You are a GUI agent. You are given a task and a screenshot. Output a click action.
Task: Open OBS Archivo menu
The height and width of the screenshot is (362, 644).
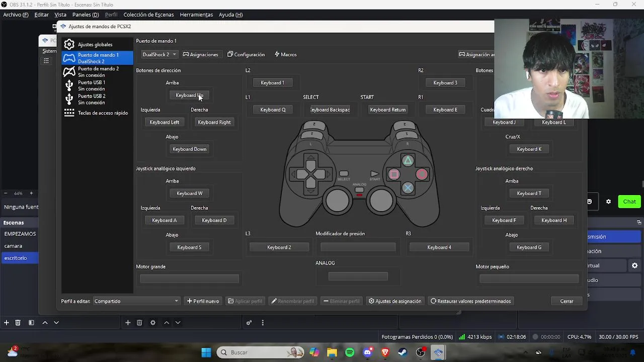point(16,15)
